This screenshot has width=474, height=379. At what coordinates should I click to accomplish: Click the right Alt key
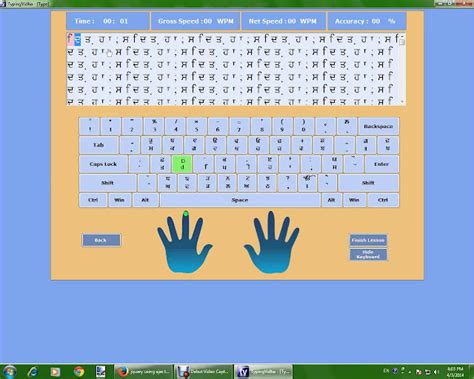331,200
